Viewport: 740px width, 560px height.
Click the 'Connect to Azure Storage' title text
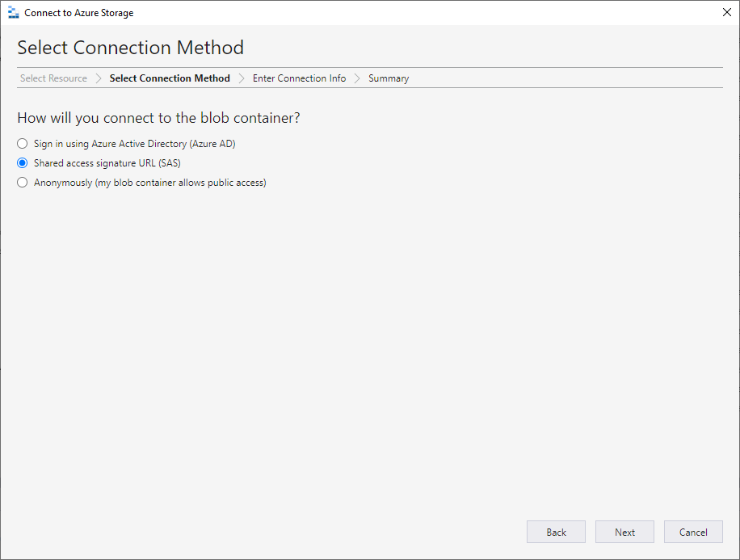pyautogui.click(x=79, y=13)
